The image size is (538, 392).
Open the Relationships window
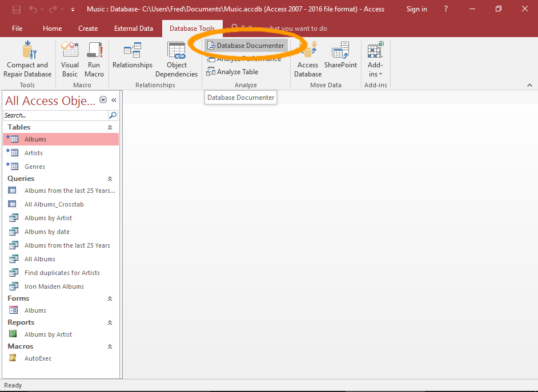tap(132, 59)
